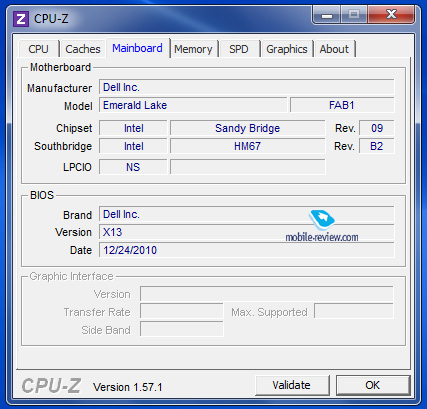Click the OK button
Image resolution: width=427 pixels, height=409 pixels.
pyautogui.click(x=373, y=385)
